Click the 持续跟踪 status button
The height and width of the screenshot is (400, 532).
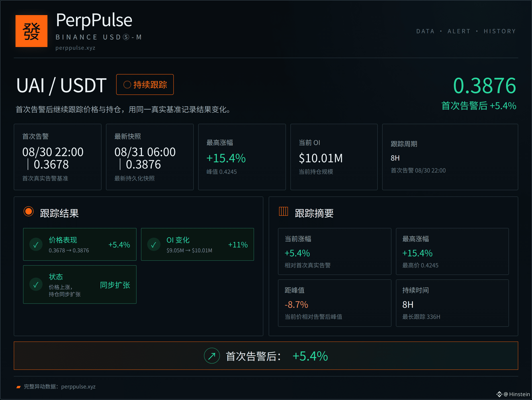(x=145, y=84)
